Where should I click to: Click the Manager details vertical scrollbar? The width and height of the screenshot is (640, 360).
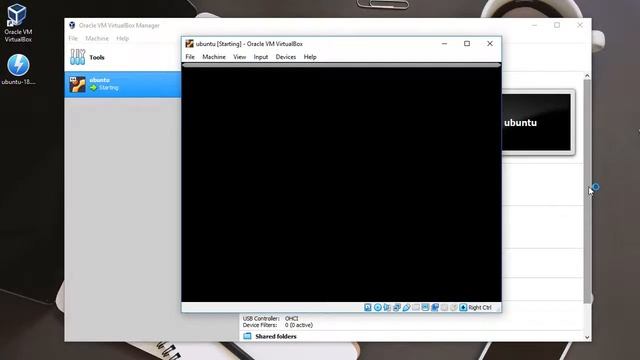pos(587,191)
